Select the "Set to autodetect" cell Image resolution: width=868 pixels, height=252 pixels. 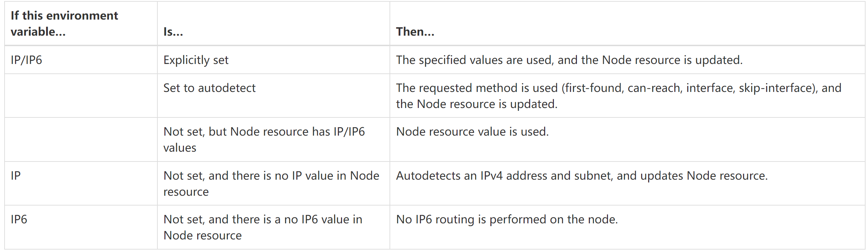(x=209, y=88)
